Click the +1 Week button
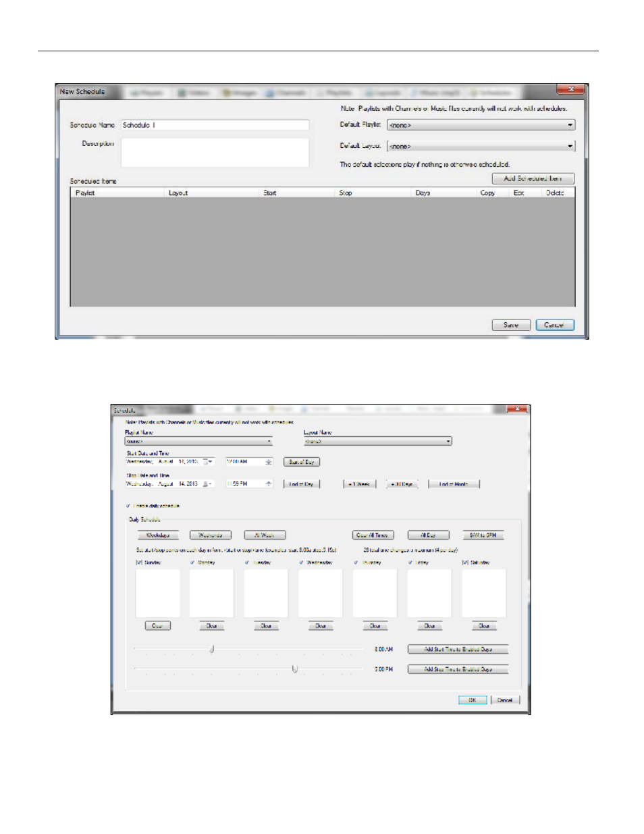 pos(360,484)
